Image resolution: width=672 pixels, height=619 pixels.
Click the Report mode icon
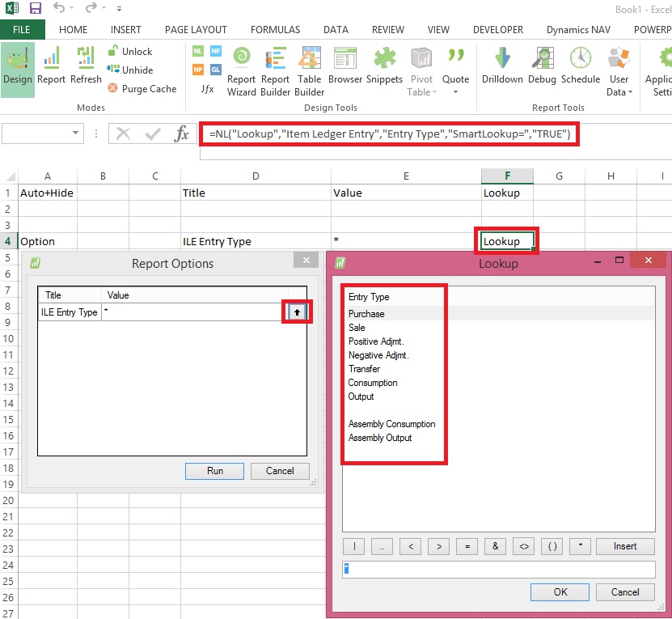tap(51, 66)
